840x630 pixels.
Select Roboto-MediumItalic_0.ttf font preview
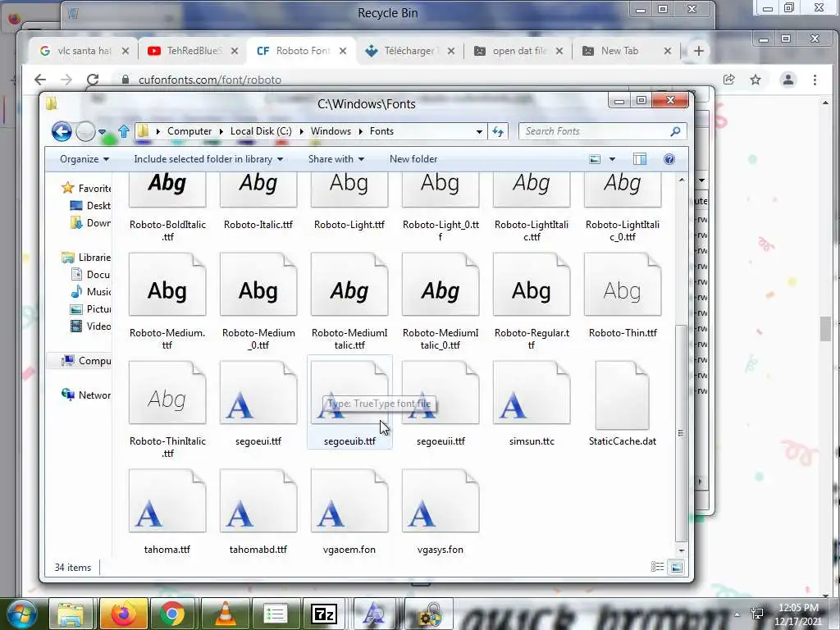[x=441, y=285]
